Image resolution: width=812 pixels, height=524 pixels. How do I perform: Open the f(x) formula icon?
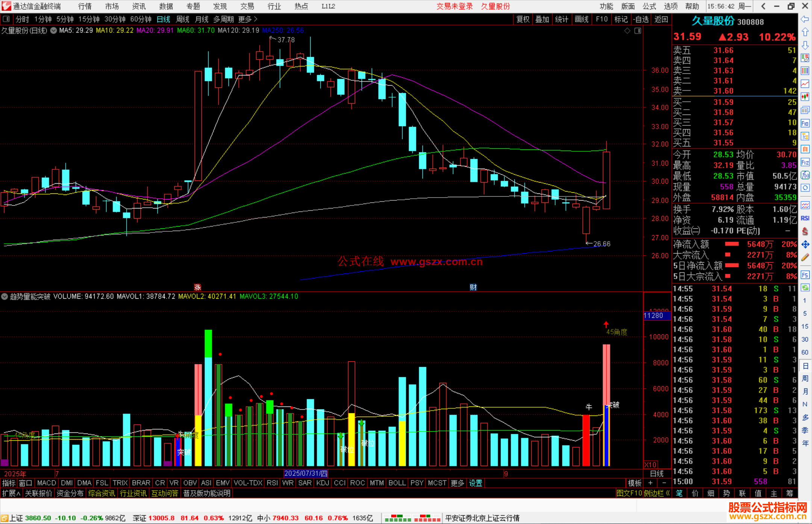pos(805,175)
